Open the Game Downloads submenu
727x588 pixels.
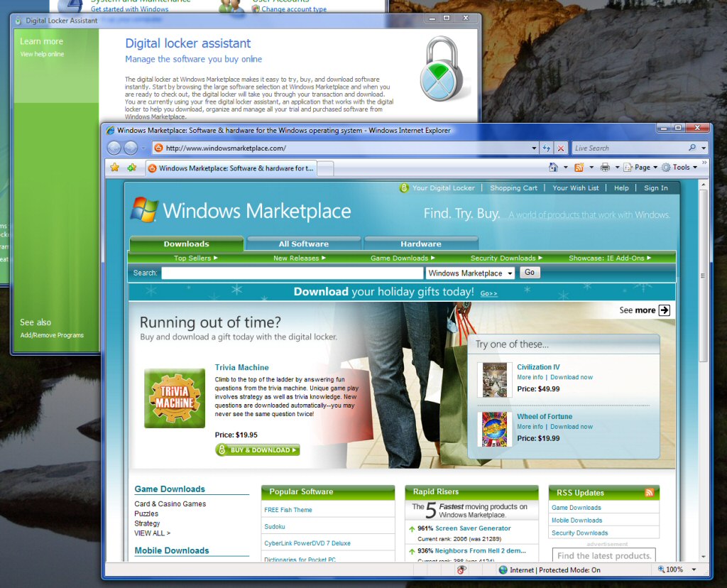point(403,258)
